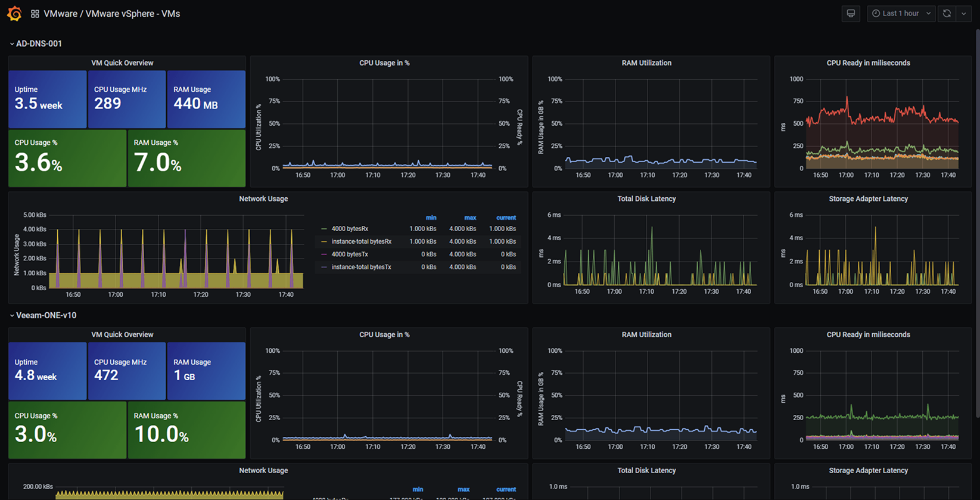
Task: Sort Network Usage legend by 'current' column
Action: pyautogui.click(x=506, y=218)
